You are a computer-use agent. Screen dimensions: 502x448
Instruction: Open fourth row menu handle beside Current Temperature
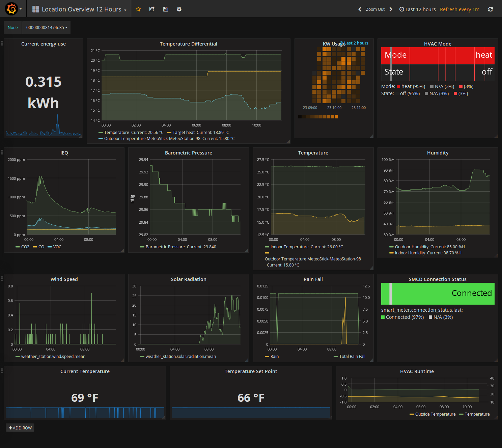(2, 371)
